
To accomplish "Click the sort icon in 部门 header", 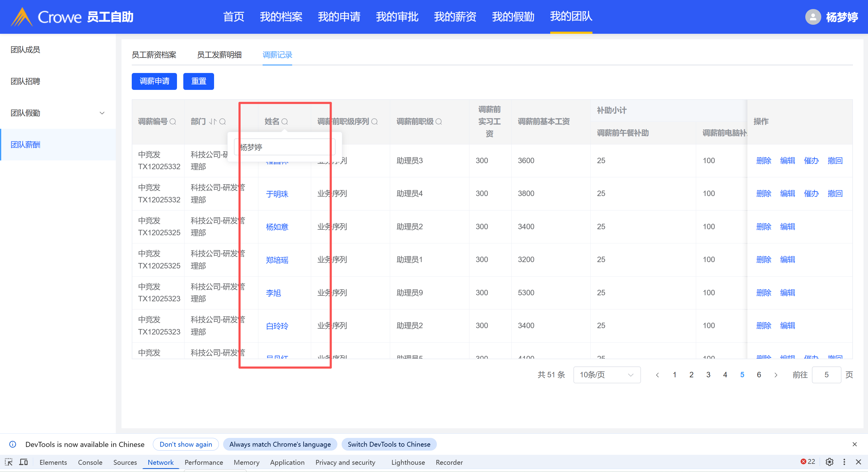I will 213,122.
